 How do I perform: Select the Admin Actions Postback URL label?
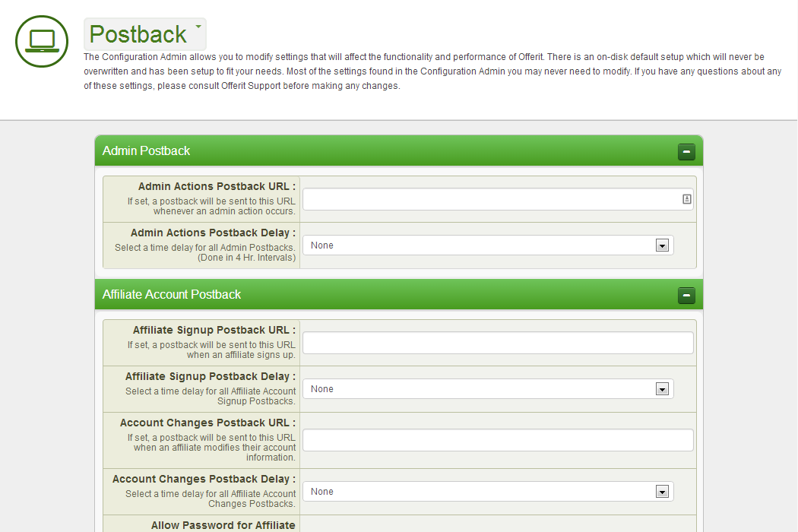tap(217, 186)
